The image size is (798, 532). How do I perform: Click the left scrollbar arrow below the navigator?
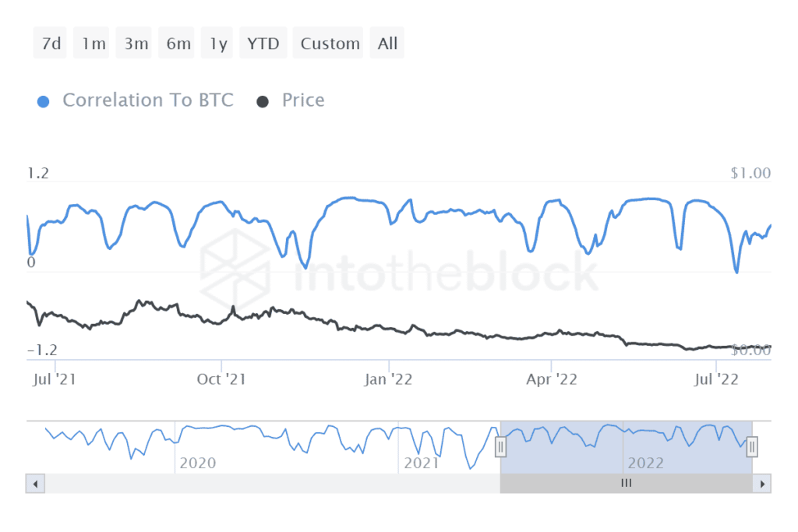click(x=35, y=483)
